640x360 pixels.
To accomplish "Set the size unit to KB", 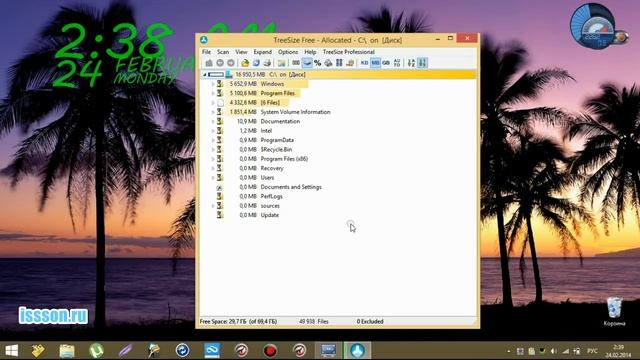I will pyautogui.click(x=364, y=63).
